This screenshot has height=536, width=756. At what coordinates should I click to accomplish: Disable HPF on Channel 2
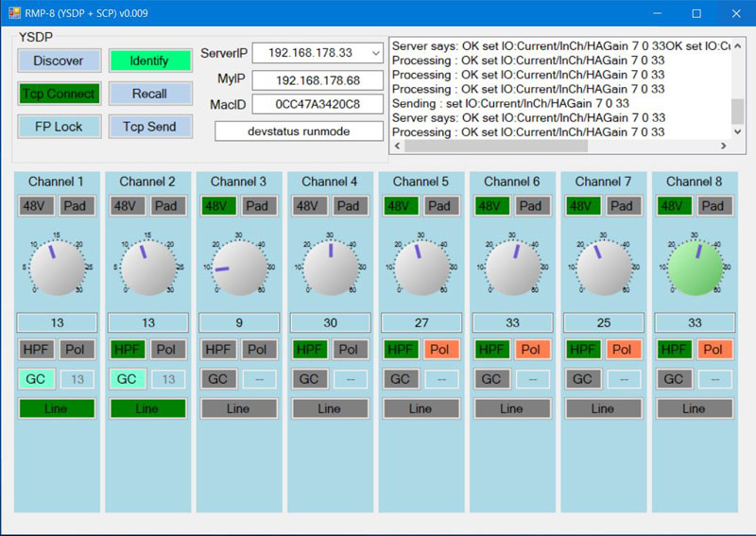pyautogui.click(x=128, y=349)
